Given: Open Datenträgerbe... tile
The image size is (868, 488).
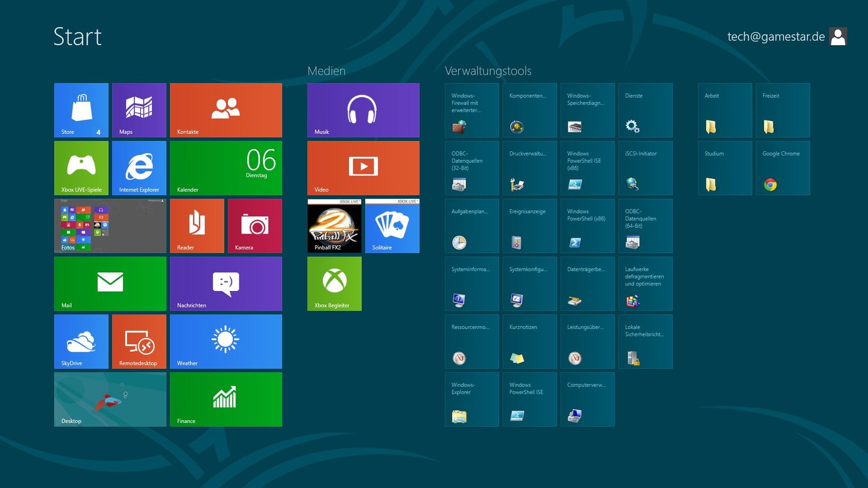Looking at the screenshot, I should click(588, 284).
